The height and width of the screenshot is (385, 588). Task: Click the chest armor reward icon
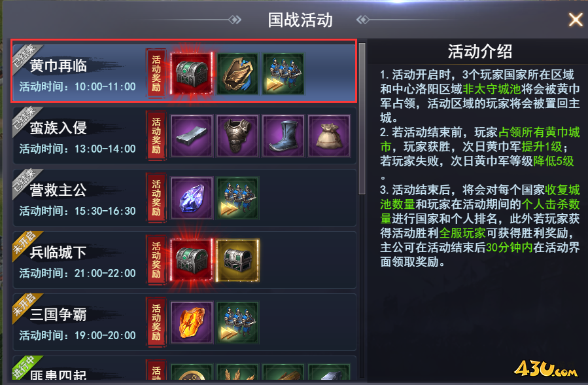237,136
